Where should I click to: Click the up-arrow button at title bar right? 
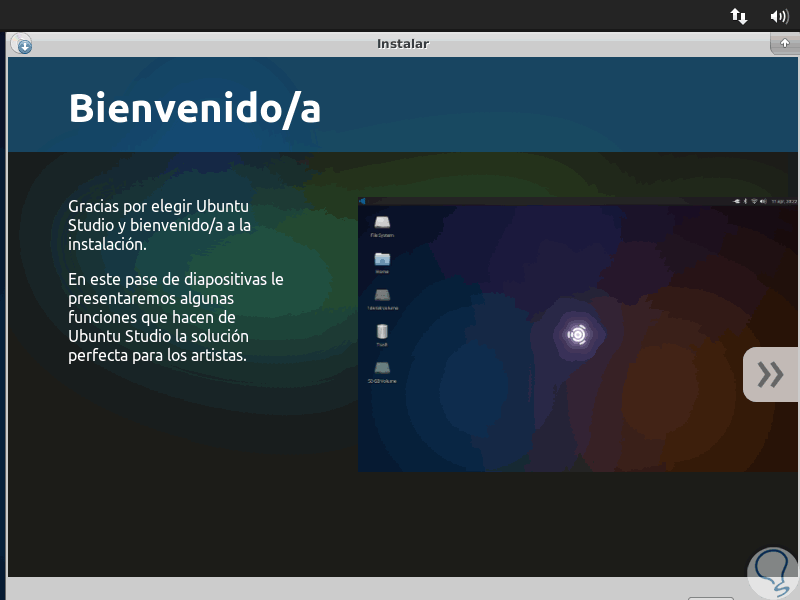click(x=785, y=43)
